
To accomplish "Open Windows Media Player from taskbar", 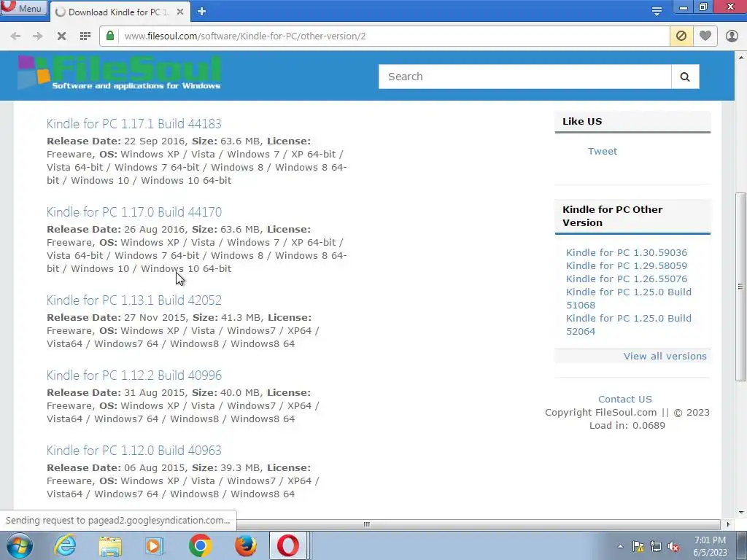I will (155, 546).
